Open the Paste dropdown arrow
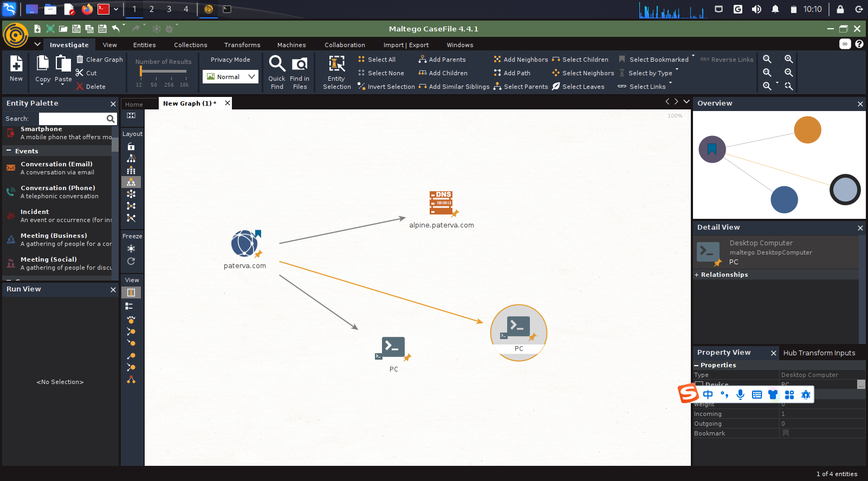This screenshot has width=868, height=481. [63, 84]
